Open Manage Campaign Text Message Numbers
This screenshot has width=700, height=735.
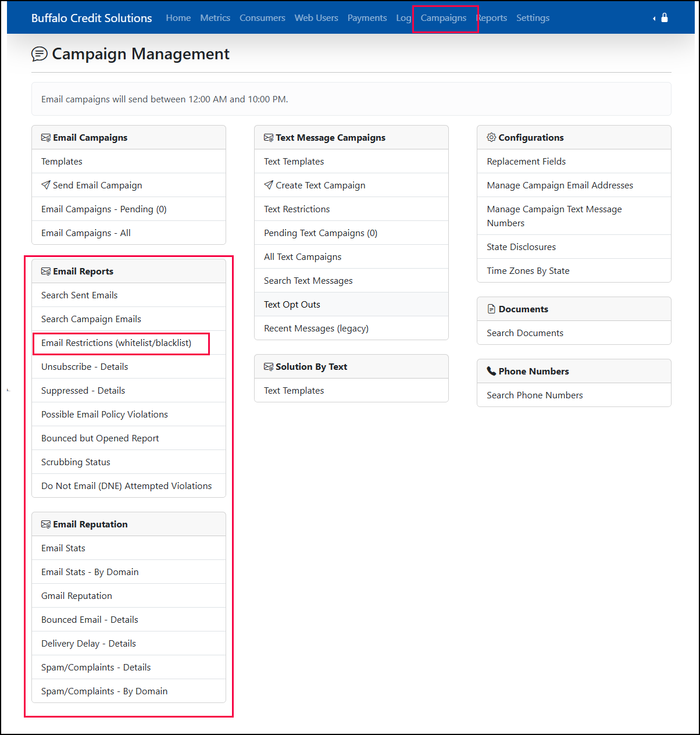(x=574, y=216)
